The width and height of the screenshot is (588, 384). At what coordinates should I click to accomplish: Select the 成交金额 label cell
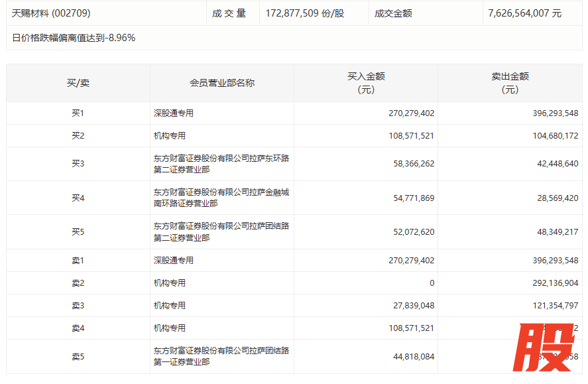(393, 13)
